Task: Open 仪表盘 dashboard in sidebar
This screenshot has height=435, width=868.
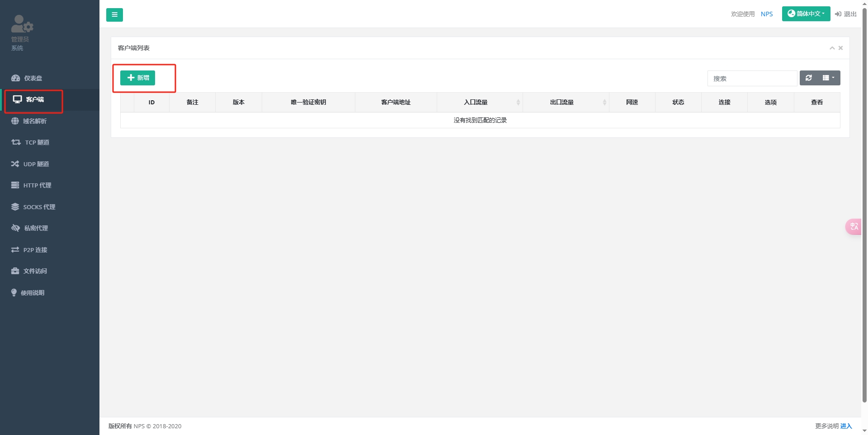Action: tap(33, 78)
